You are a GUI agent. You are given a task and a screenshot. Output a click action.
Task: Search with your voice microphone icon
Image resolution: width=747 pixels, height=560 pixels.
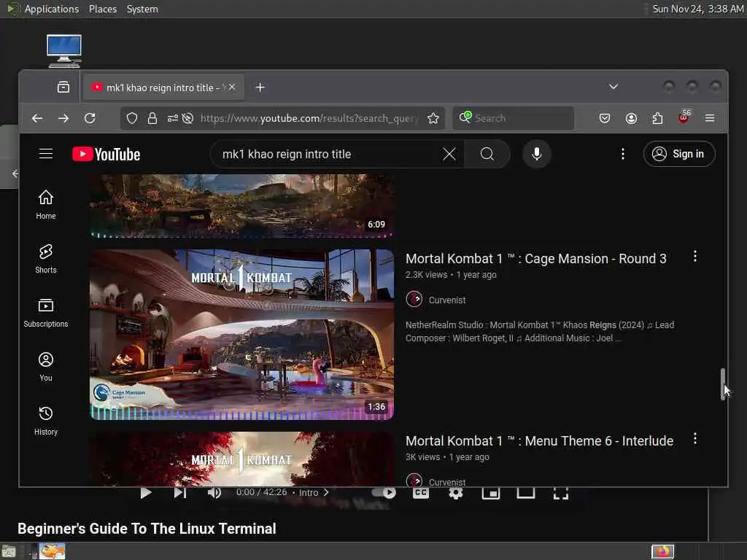(536, 154)
